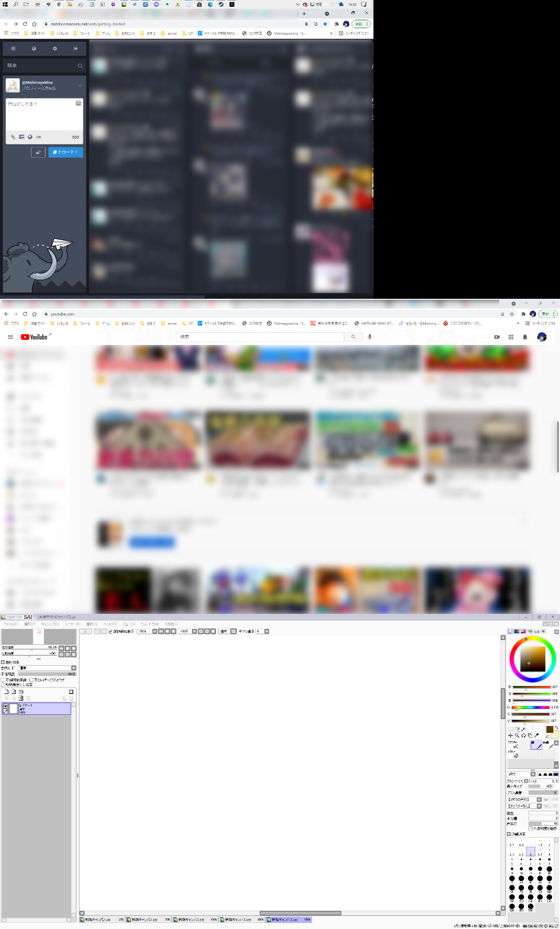Select the Airbrush tool in SAI
560x929 pixels.
coord(513,745)
